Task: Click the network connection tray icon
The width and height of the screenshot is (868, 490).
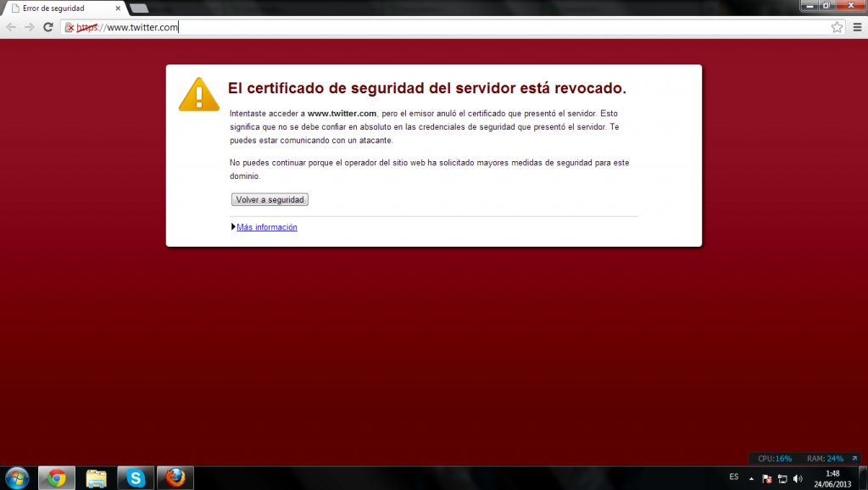Action: (782, 478)
